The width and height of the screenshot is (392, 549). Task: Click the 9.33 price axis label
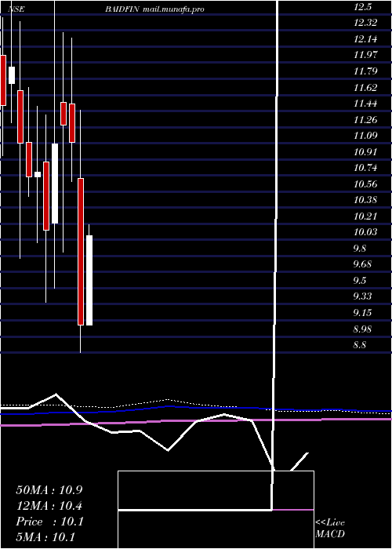(362, 296)
